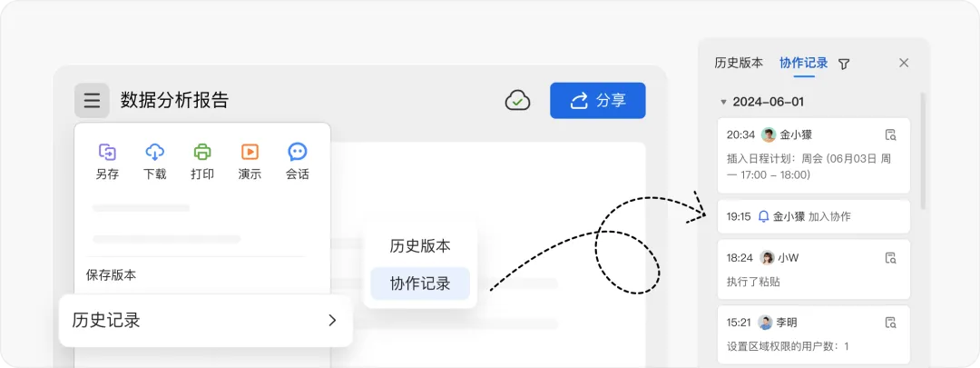Select 历史版本 in the submenu popup
The width and height of the screenshot is (980, 368).
420,246
